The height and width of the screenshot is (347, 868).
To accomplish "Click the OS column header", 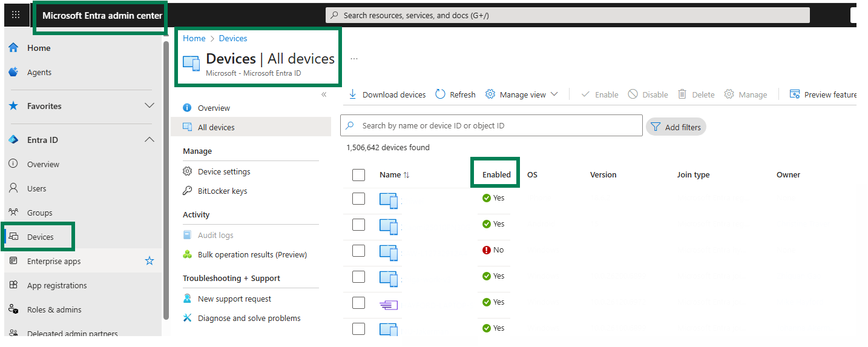I will click(x=532, y=174).
